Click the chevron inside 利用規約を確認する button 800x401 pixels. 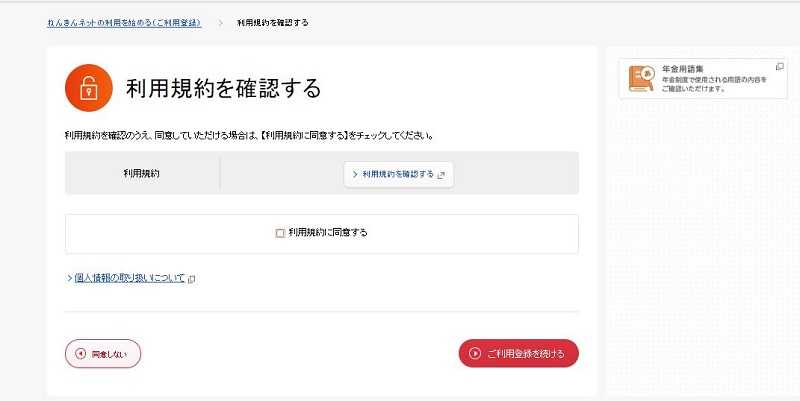(354, 174)
